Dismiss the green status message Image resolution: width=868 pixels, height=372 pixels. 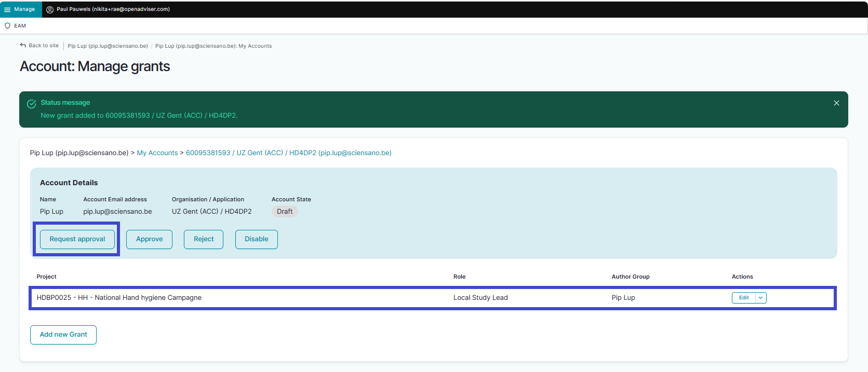[x=836, y=103]
